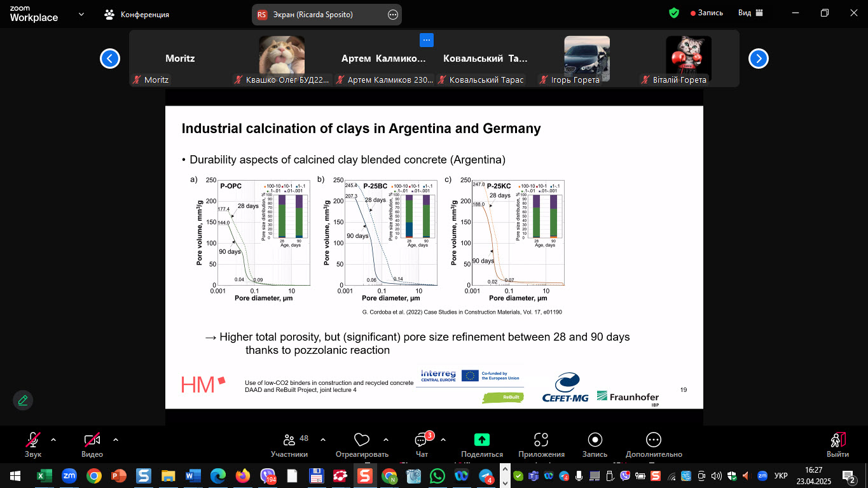Select the Ковальський Тарас participant tile

pyautogui.click(x=485, y=59)
